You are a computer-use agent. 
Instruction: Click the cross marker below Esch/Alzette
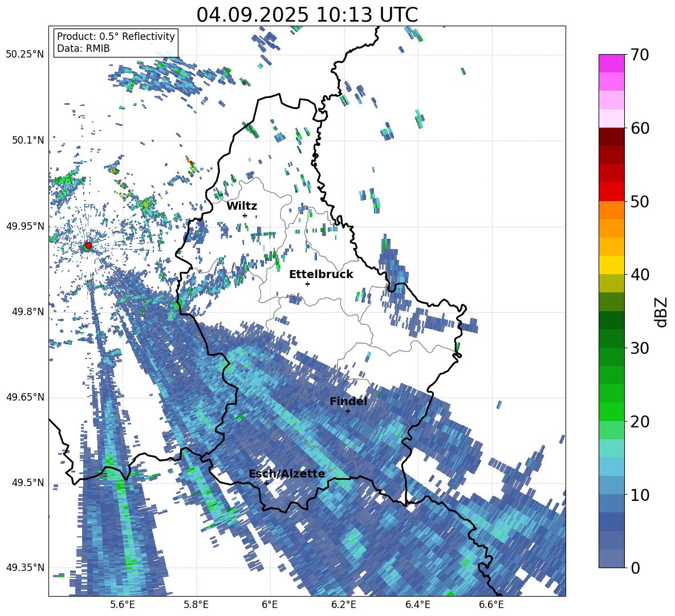pos(266,483)
